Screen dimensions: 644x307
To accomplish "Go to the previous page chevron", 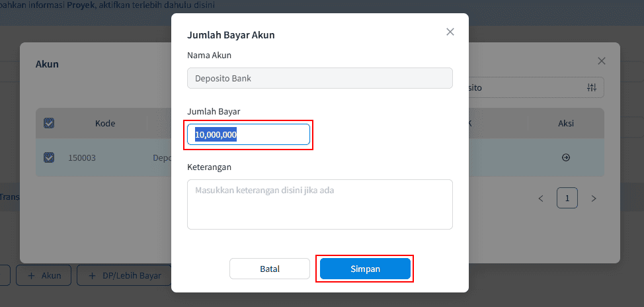I will click(x=541, y=198).
